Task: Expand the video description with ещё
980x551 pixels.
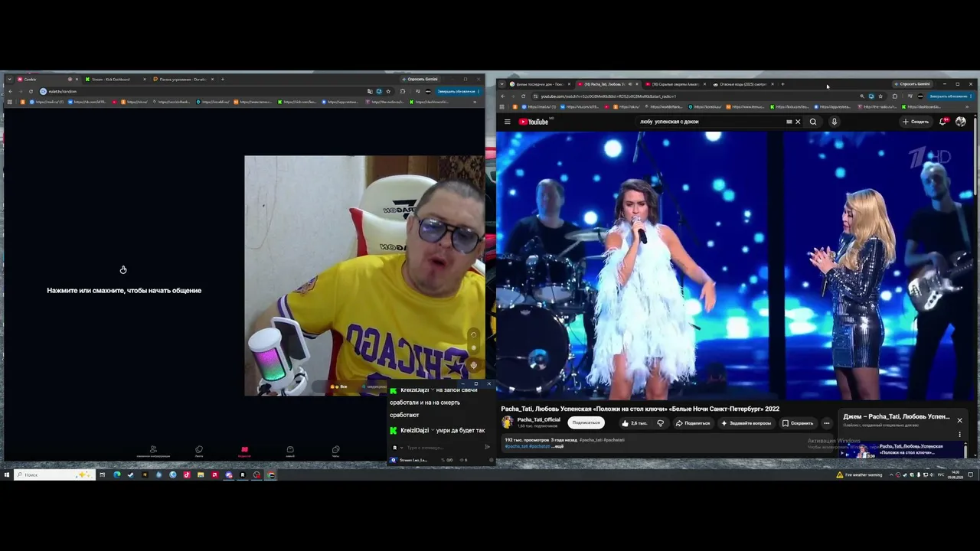Action: tap(558, 445)
